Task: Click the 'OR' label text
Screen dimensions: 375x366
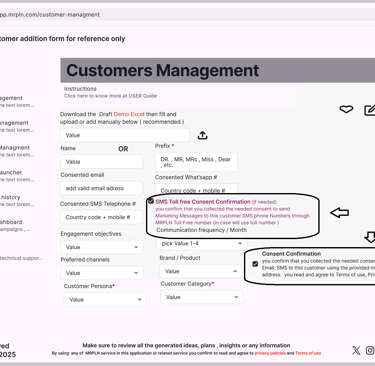Action: tap(123, 149)
